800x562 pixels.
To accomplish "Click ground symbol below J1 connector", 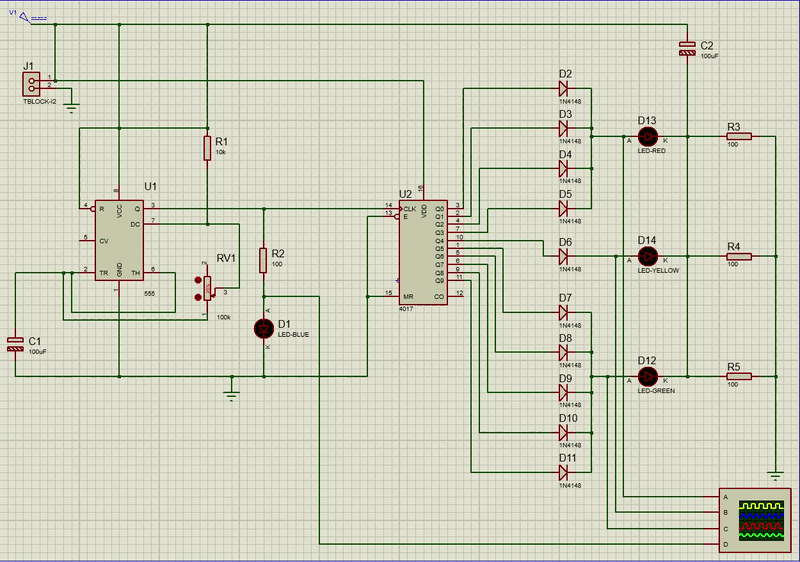I will [71, 108].
